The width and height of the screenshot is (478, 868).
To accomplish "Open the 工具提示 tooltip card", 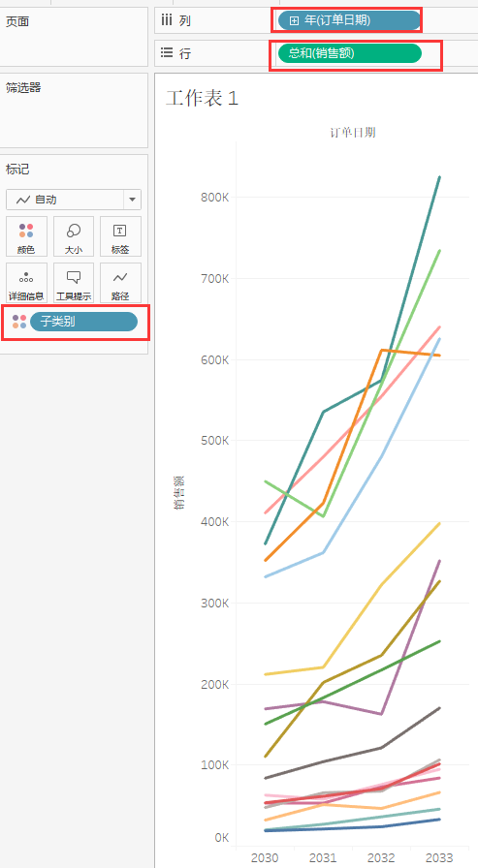I will pos(73,283).
